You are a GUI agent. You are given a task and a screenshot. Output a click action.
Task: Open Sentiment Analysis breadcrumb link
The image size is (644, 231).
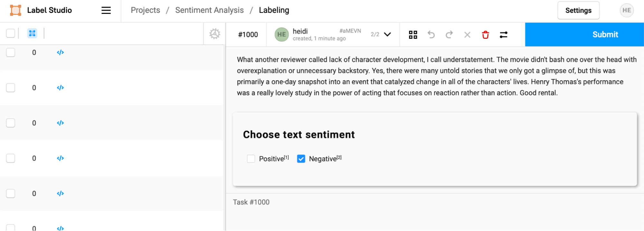209,10
